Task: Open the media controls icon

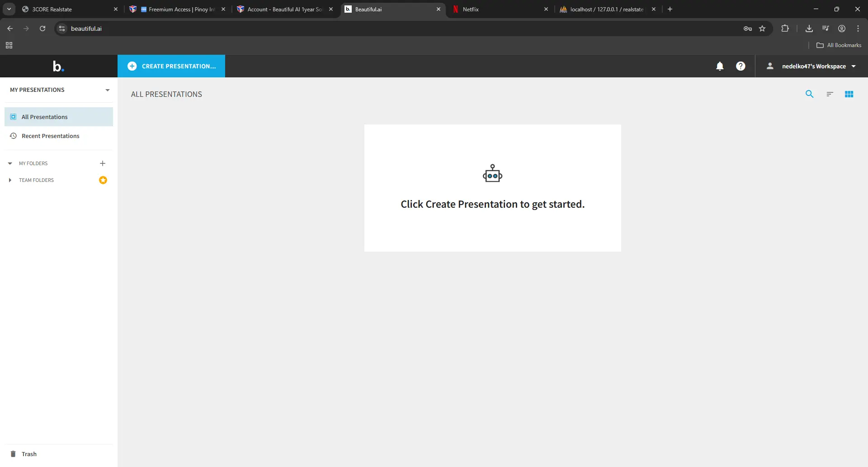Action: point(826,29)
